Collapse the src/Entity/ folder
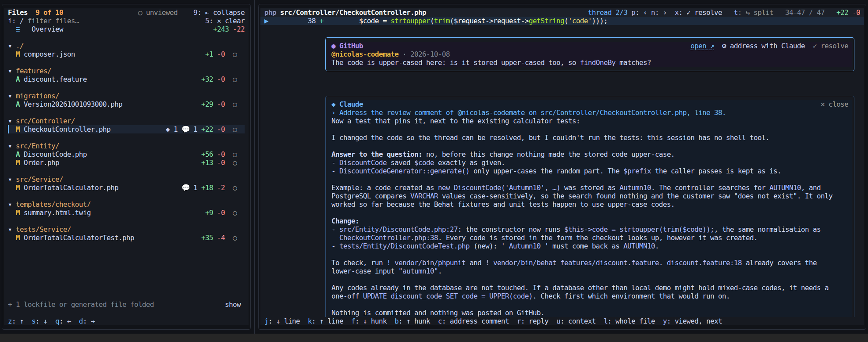 [x=10, y=146]
